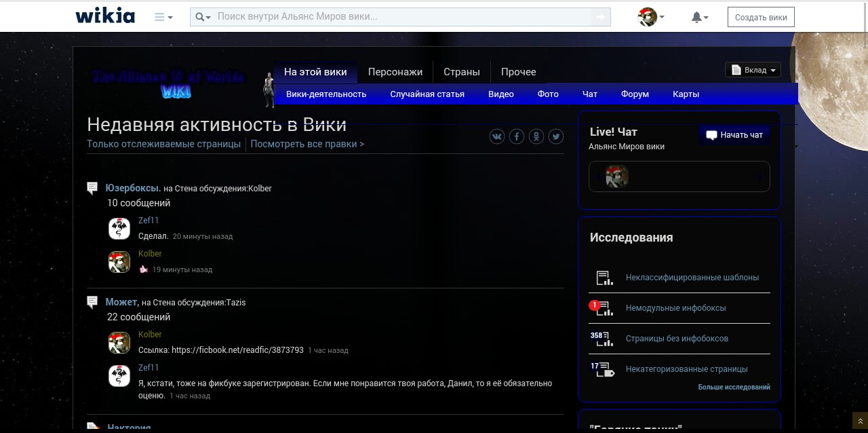Click Посмотреть все правки link
Viewport: 868px width, 433px height.
[x=307, y=144]
